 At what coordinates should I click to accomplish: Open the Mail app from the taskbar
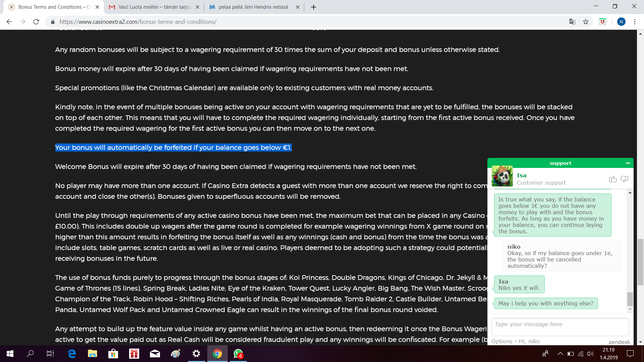tap(155, 354)
